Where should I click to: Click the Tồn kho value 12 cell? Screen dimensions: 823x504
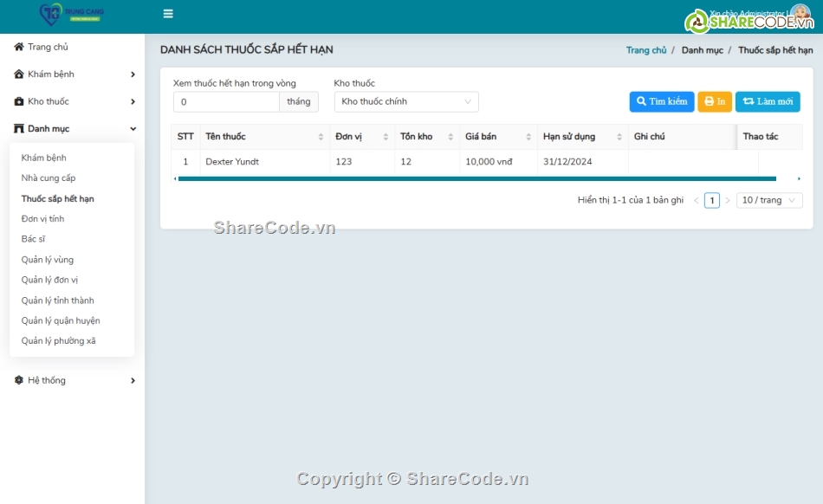pyautogui.click(x=427, y=162)
